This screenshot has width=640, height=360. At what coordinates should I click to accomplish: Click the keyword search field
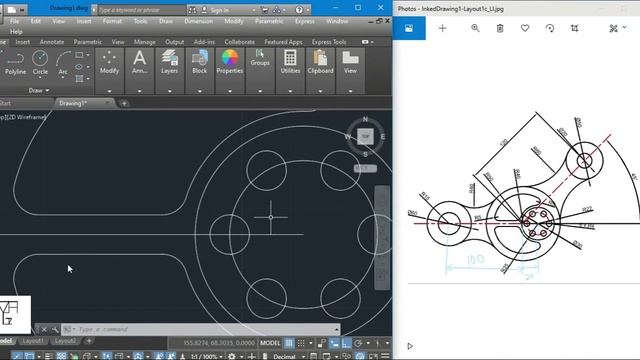141,10
